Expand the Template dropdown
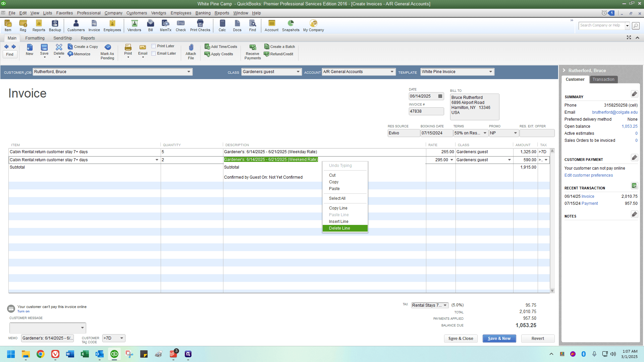The height and width of the screenshot is (362, 644). tap(491, 72)
